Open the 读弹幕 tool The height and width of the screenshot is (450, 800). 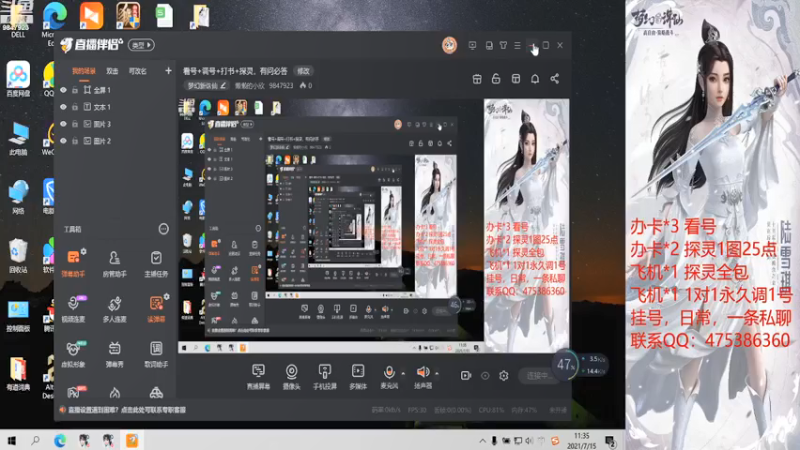[156, 308]
